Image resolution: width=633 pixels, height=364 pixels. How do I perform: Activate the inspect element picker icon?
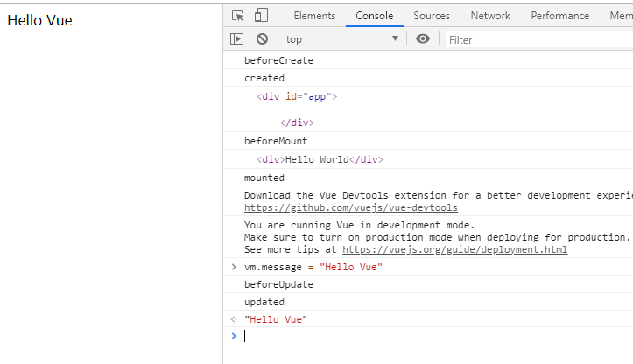(238, 16)
